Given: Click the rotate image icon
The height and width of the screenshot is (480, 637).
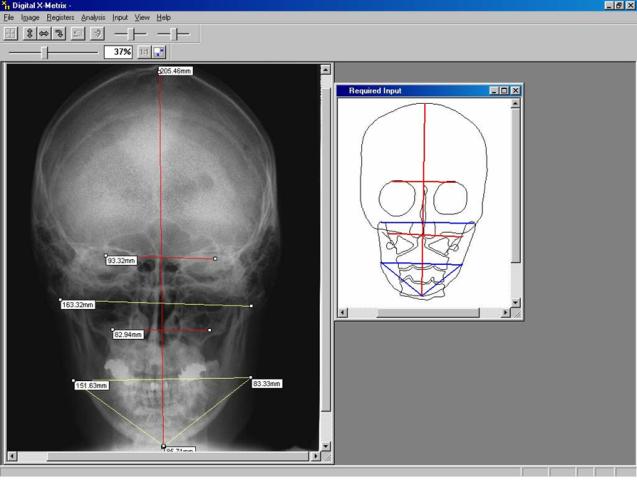Looking at the screenshot, I should click(x=59, y=34).
